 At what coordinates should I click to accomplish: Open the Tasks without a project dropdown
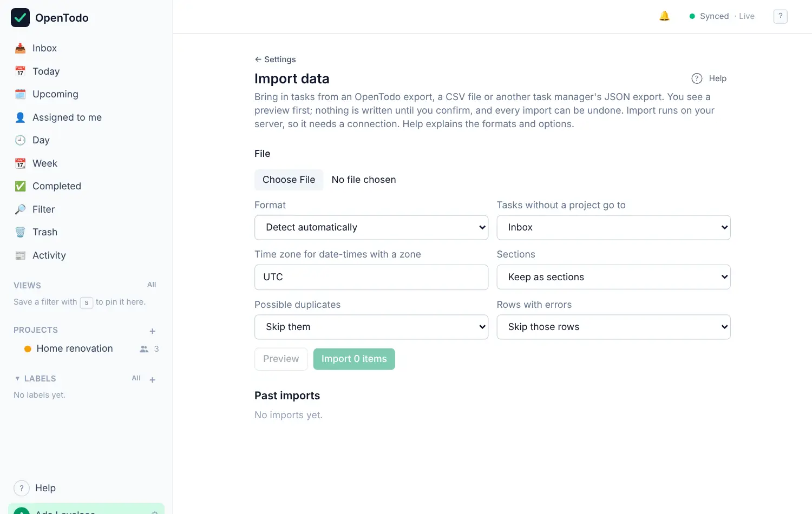[x=613, y=228]
